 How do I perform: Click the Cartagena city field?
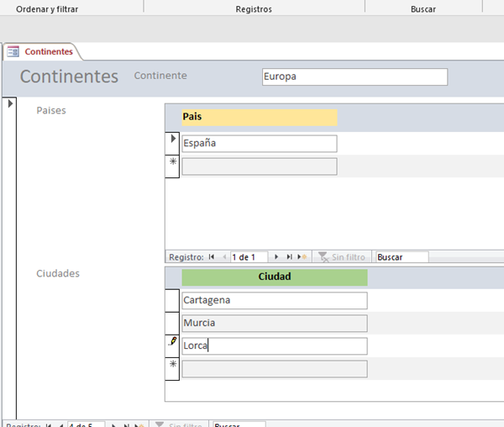[275, 300]
